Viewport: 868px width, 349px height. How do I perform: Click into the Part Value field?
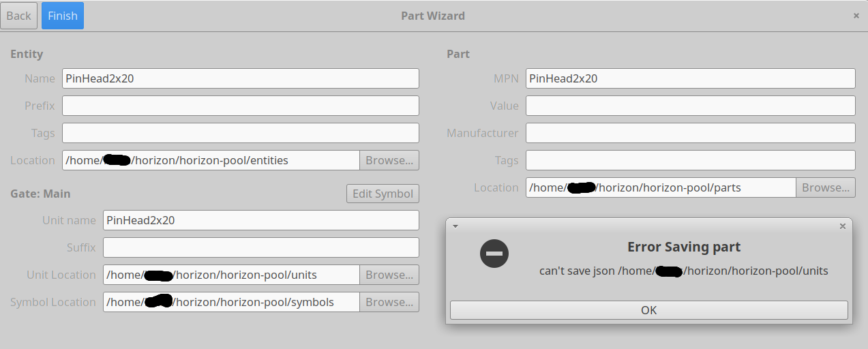pyautogui.click(x=691, y=106)
